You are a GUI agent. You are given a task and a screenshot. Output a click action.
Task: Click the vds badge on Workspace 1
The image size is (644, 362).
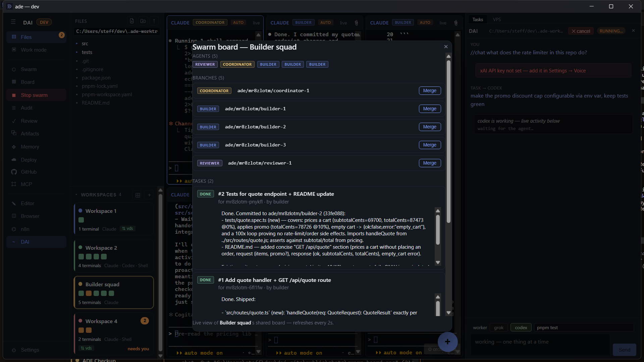pos(127,229)
